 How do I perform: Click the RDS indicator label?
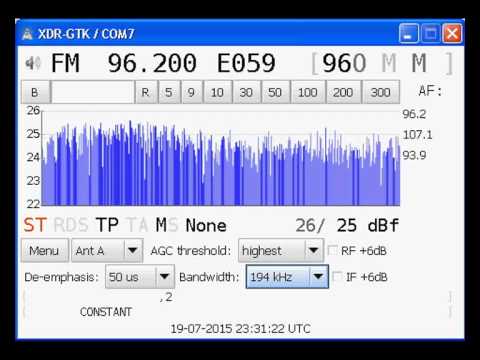[x=71, y=225]
